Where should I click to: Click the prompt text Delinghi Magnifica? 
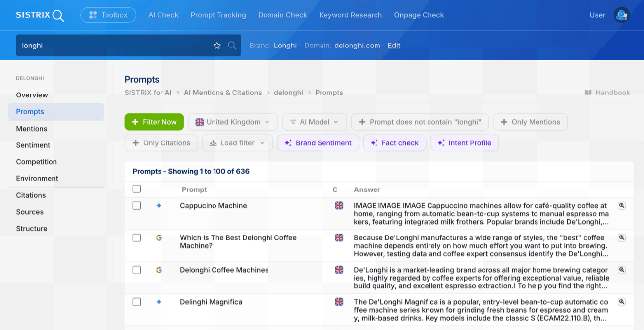(x=211, y=302)
